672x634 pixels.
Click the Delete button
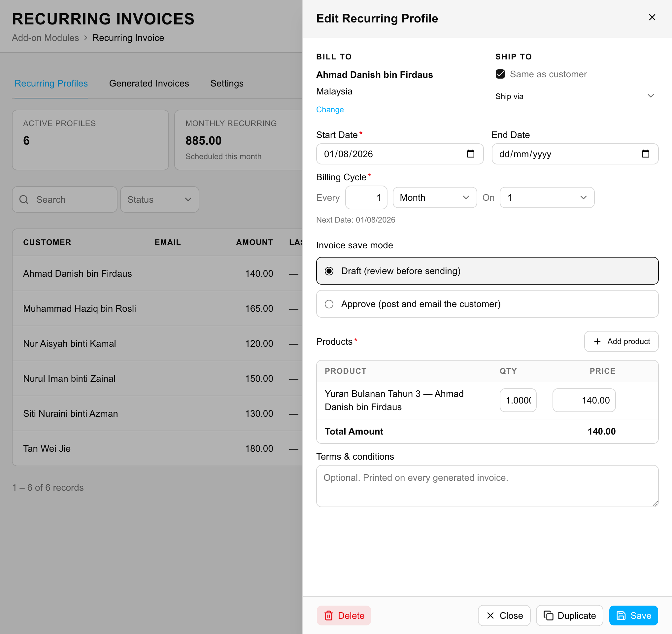click(344, 616)
